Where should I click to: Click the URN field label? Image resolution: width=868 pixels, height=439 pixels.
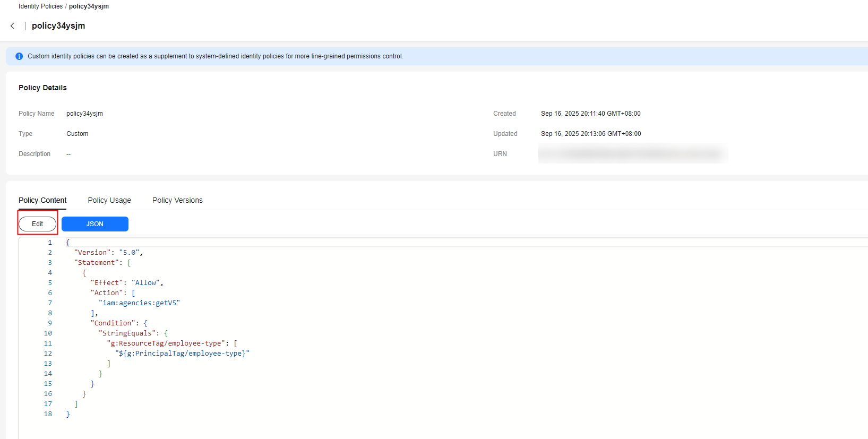pos(500,154)
